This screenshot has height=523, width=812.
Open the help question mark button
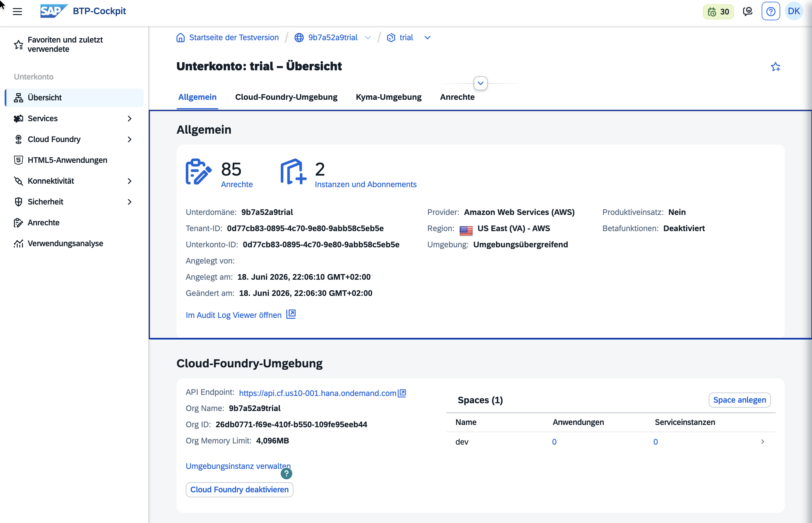click(x=771, y=12)
